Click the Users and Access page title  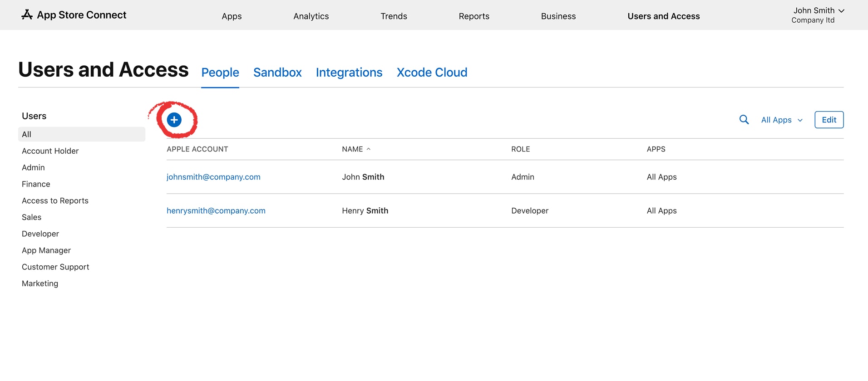coord(104,70)
